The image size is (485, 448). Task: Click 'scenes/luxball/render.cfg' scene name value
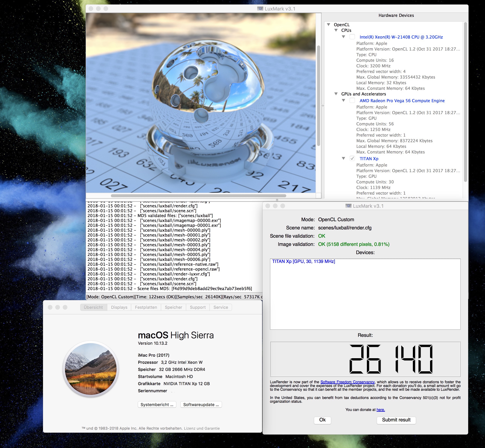point(345,228)
